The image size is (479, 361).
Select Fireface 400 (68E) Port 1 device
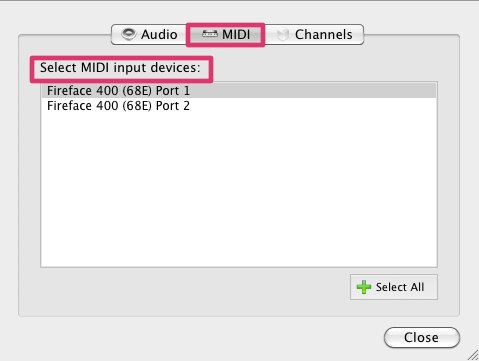tap(239, 91)
